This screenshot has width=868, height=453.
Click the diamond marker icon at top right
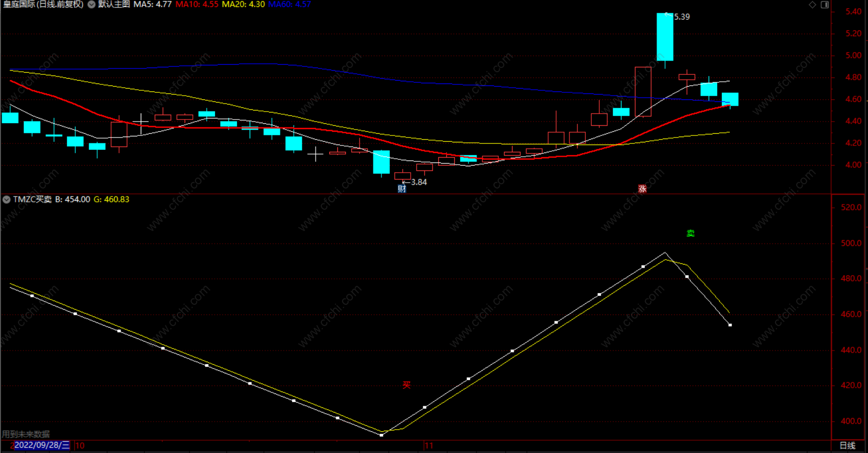812,4
